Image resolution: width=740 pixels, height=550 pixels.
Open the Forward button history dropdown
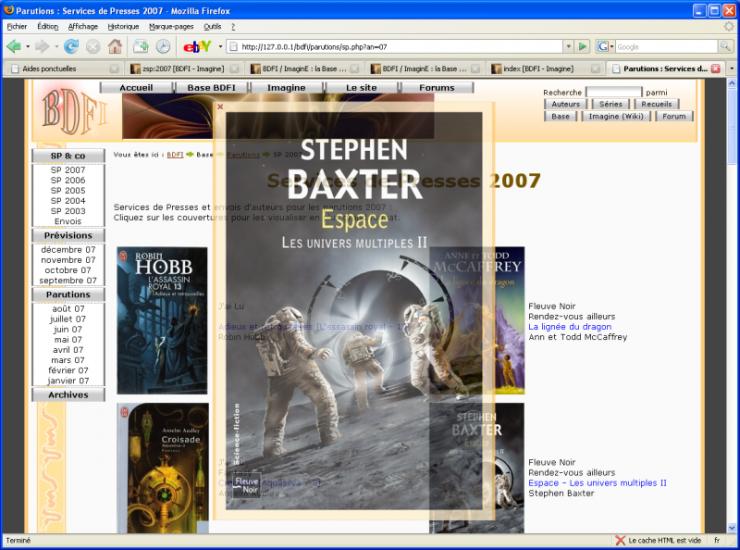(56, 46)
